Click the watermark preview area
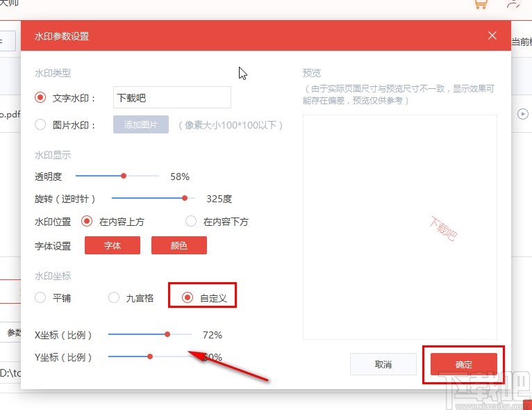This screenshot has height=410, width=532. pyautogui.click(x=399, y=227)
